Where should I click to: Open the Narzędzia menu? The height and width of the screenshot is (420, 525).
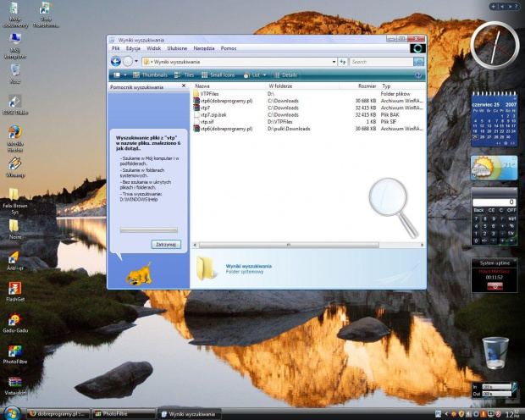click(204, 48)
